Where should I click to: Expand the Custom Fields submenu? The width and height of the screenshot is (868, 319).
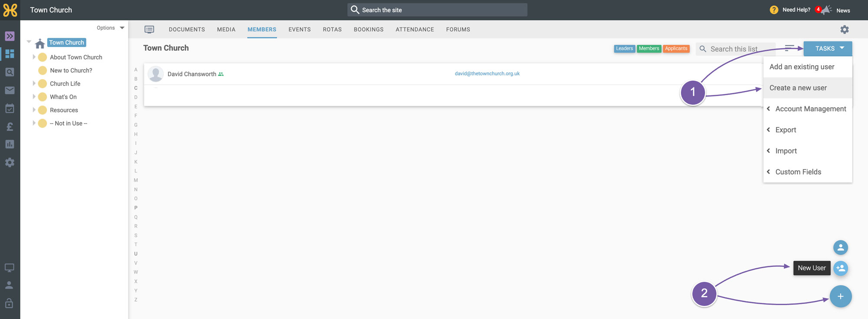click(808, 172)
